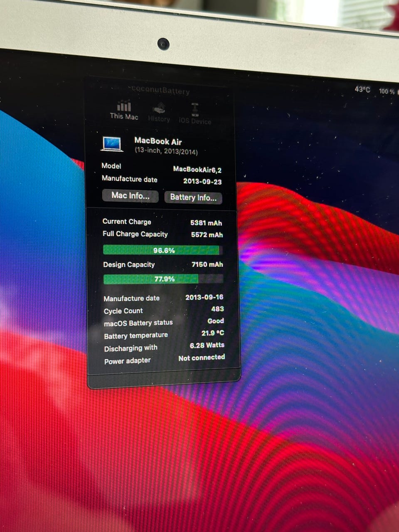Viewport: 399px width, 532px height.
Task: Click the 7150 mAh design capacity value
Action: coord(207,264)
